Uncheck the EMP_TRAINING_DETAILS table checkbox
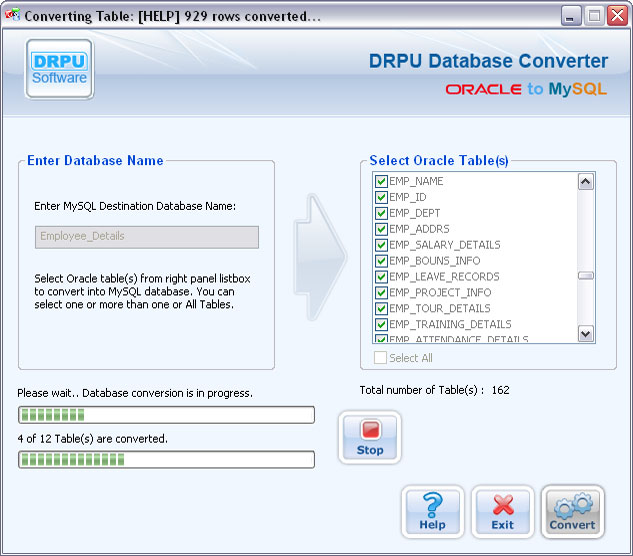The image size is (633, 556). [x=381, y=324]
